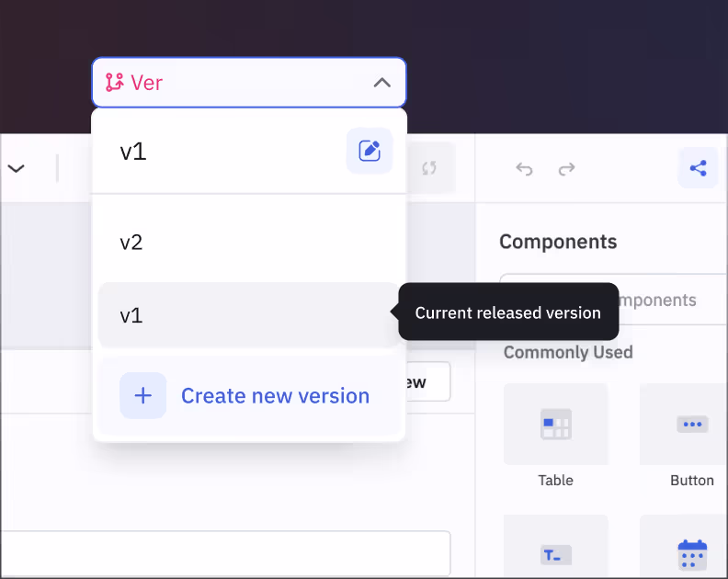This screenshot has height=579, width=728.
Task: Click the dimmed refresh arrows icon
Action: pos(428,168)
